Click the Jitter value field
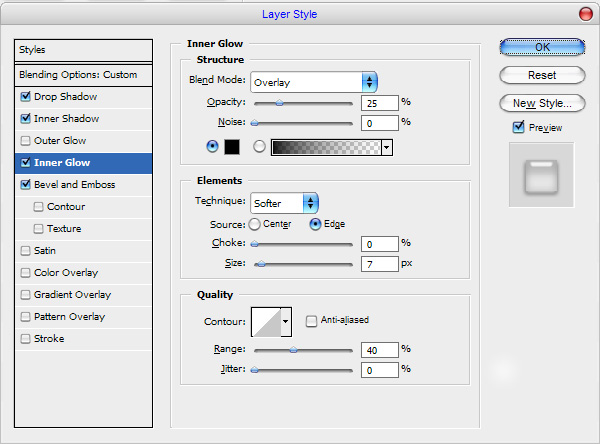 click(380, 370)
